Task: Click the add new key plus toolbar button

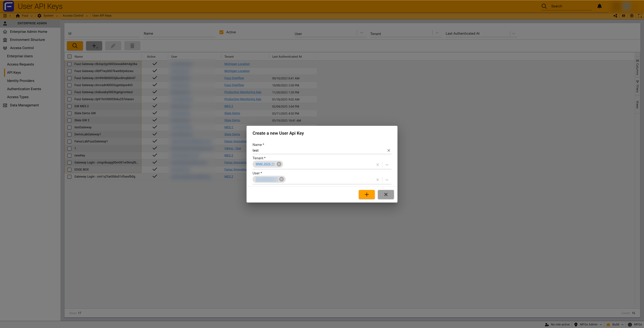Action: click(94, 46)
